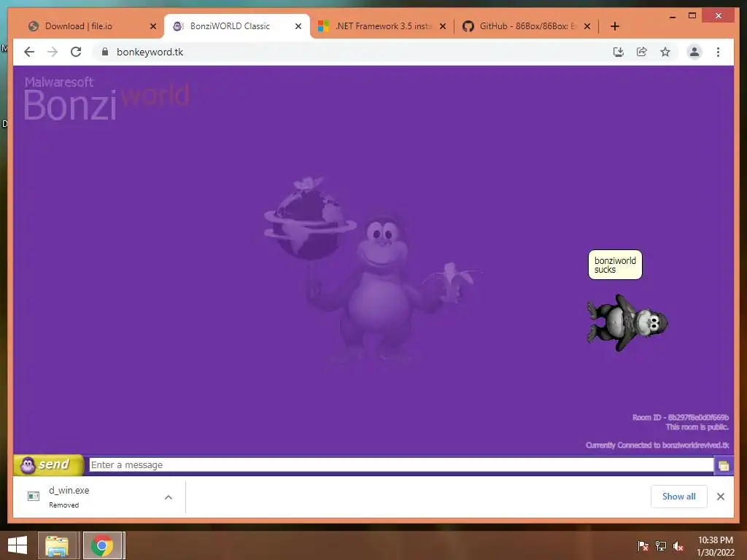Click 'Currently Connected to bonziworldrevived.tk' text
This screenshot has height=560, width=747.
(x=657, y=446)
